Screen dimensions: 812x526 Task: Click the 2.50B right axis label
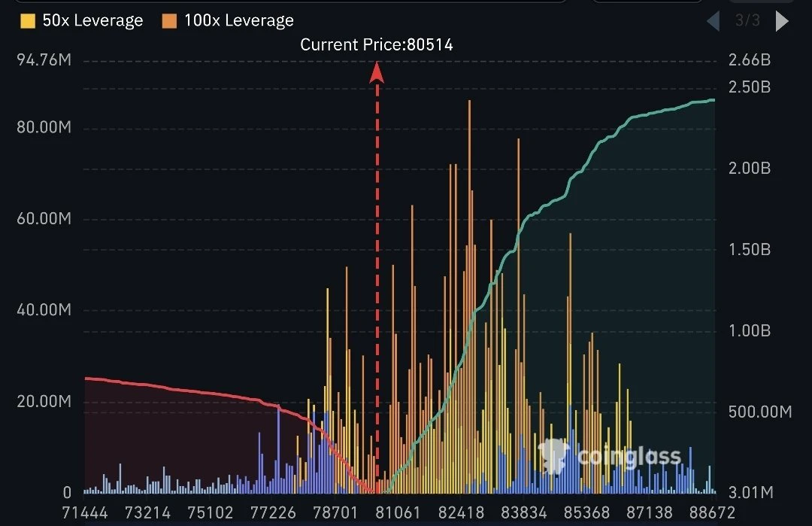pyautogui.click(x=750, y=87)
